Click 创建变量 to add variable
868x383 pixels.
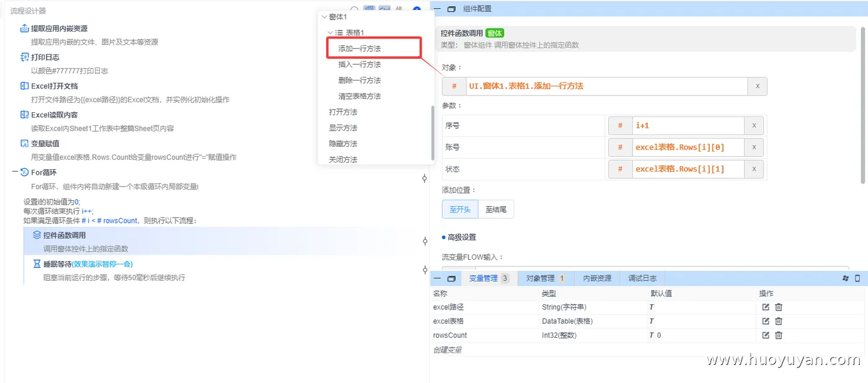[447, 350]
